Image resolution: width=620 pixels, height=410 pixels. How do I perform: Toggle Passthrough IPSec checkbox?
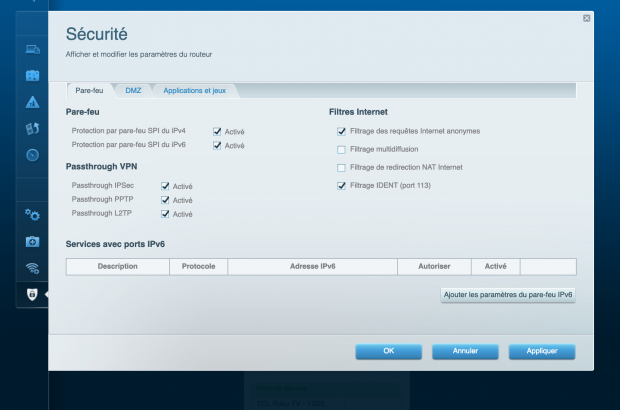pyautogui.click(x=165, y=186)
